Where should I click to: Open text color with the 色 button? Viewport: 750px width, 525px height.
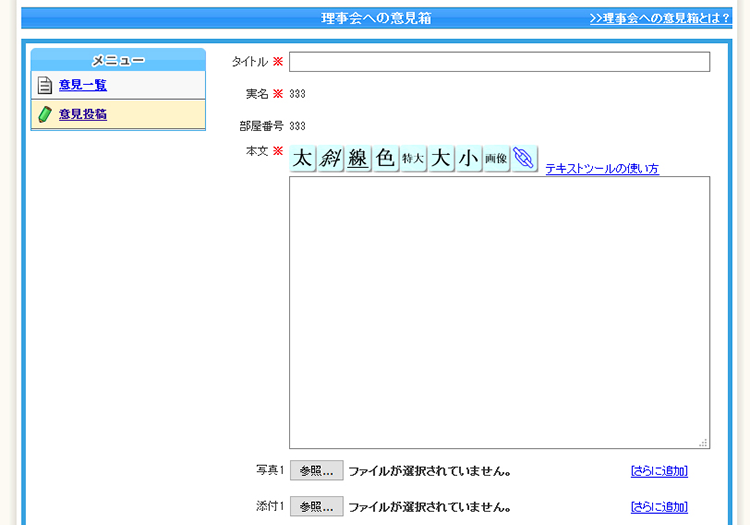[386, 159]
